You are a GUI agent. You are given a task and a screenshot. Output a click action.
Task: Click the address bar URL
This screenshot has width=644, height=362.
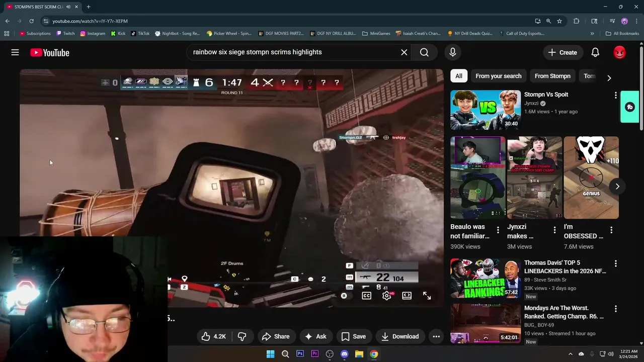pyautogui.click(x=90, y=21)
